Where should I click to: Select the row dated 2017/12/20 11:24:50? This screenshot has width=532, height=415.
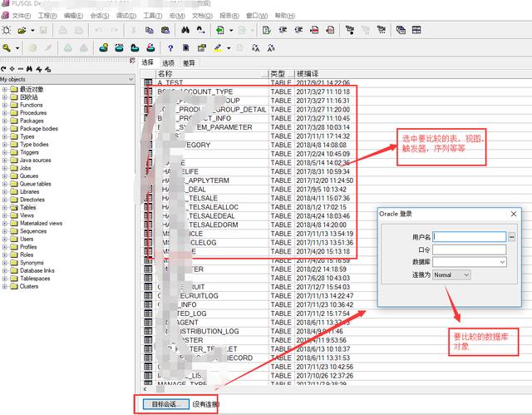pyautogui.click(x=249, y=180)
